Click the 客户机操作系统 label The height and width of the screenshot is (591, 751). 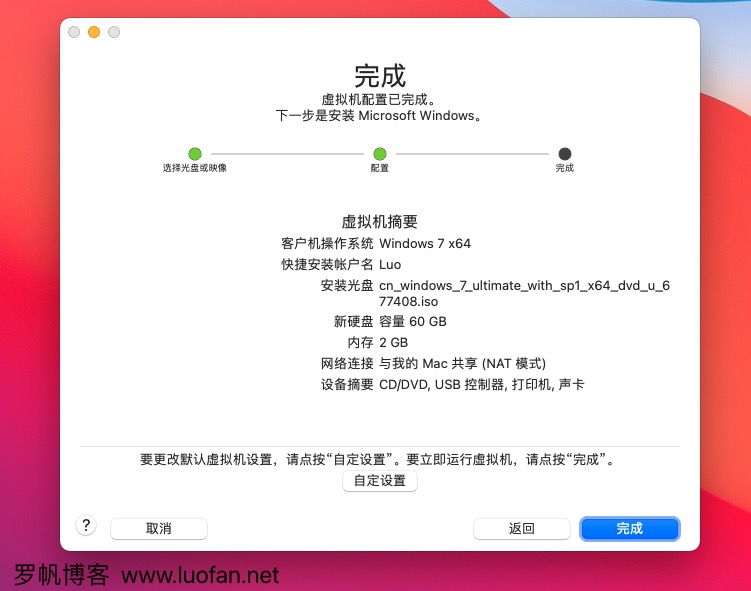327,244
